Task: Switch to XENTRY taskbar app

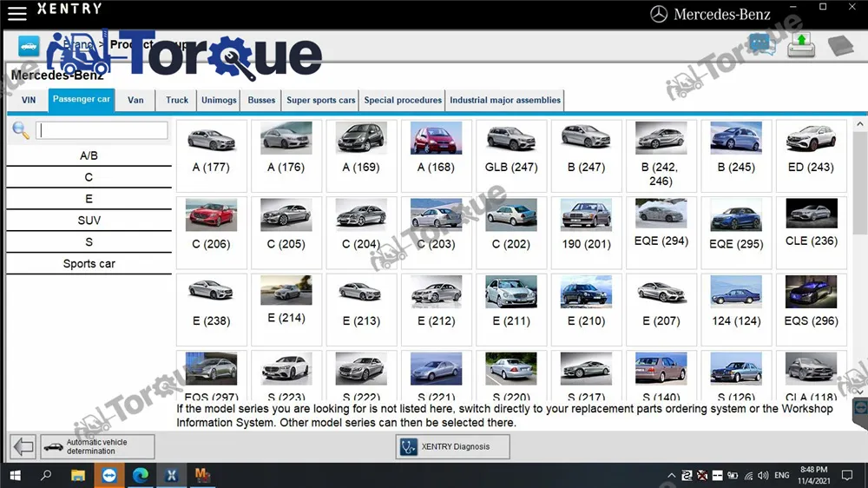Action: (172, 475)
